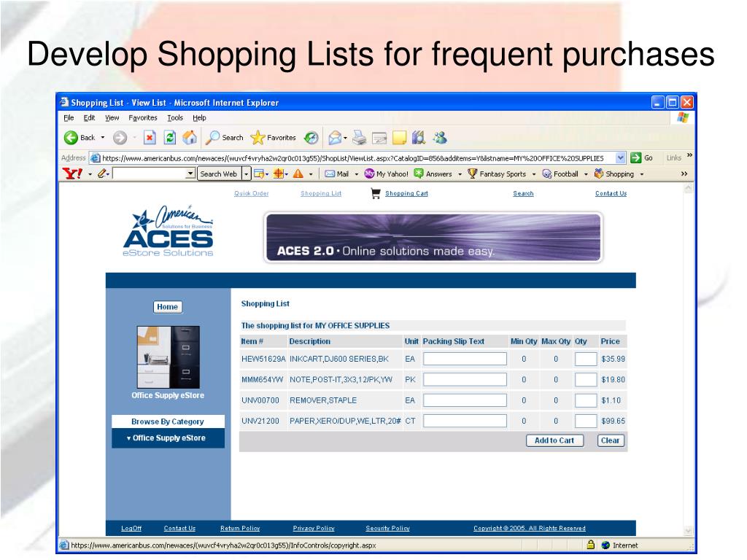Click the Mail envelope toolbar icon
Screen dimensions: 747x560
click(x=335, y=138)
